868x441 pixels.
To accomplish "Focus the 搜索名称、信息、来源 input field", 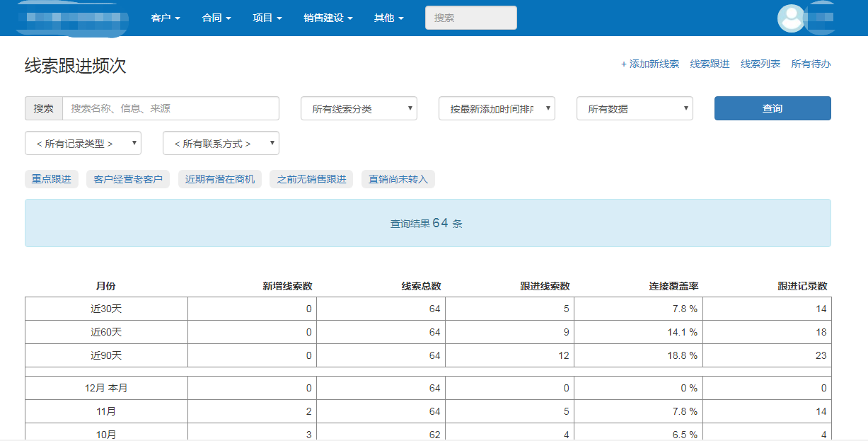I will 170,108.
